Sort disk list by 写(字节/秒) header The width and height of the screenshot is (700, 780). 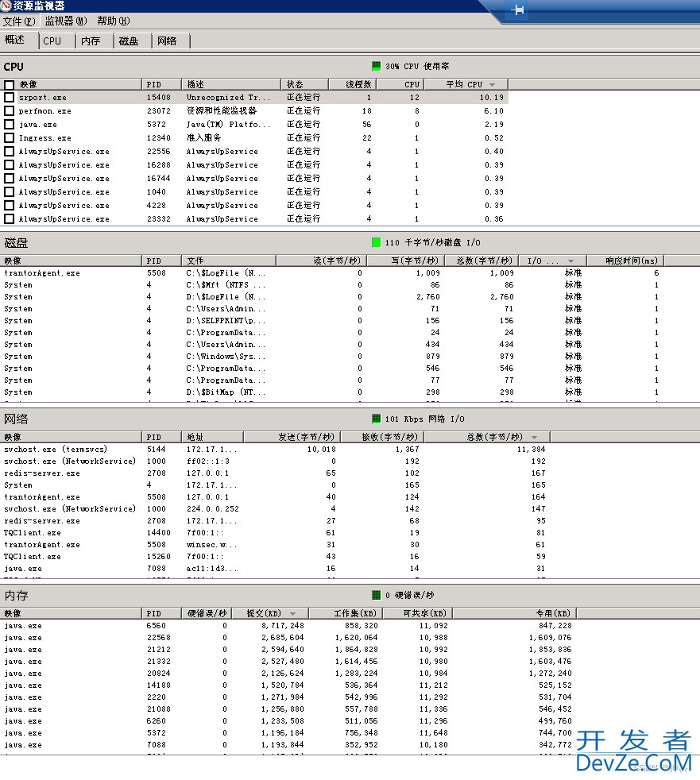(x=405, y=261)
